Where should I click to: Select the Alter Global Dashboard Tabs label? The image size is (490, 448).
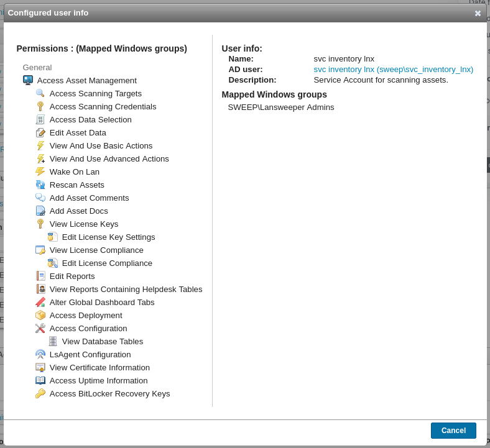102,303
